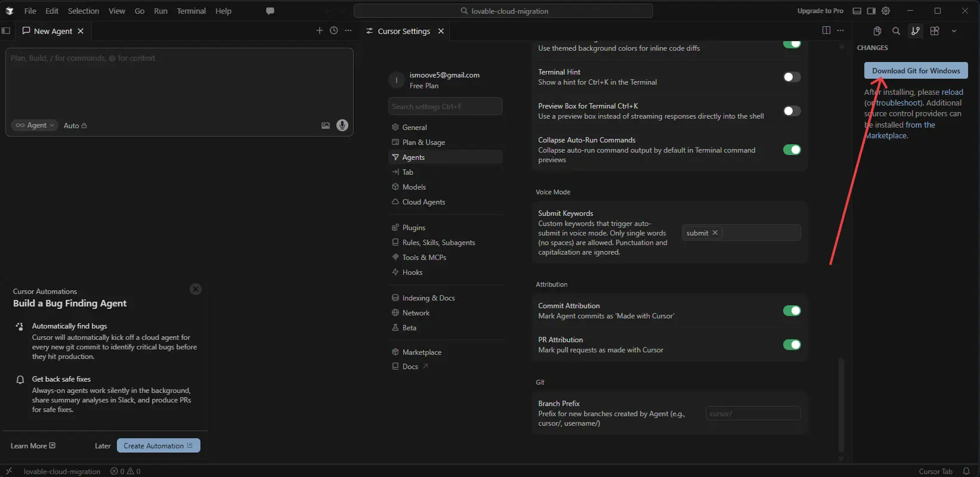Open the Network settings section
This screenshot has width=980, height=477.
445,312
